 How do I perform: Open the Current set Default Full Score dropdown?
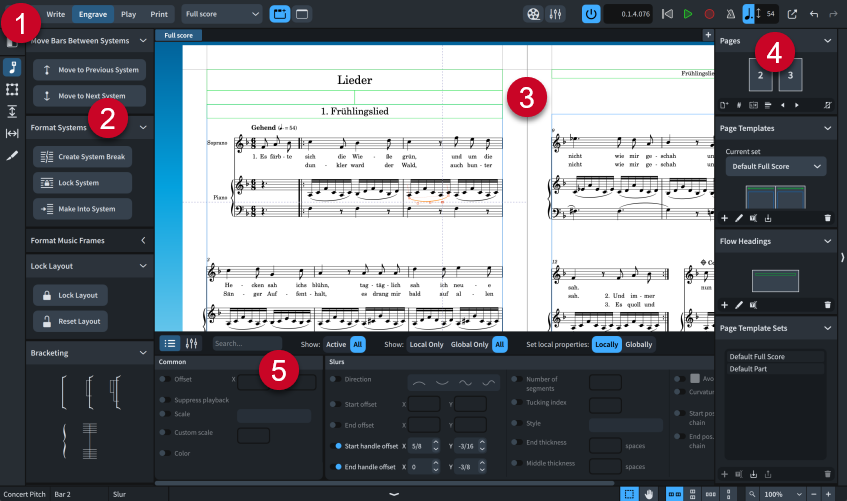775,167
